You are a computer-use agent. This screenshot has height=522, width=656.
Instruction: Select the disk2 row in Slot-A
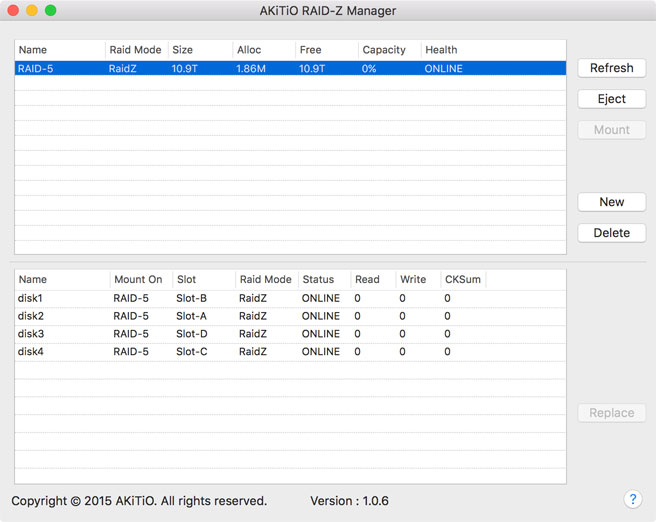tap(290, 316)
